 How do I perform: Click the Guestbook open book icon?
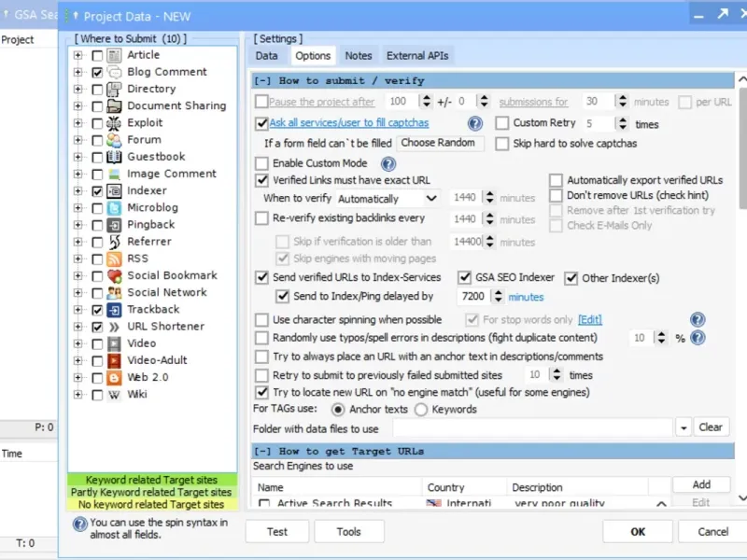point(114,157)
